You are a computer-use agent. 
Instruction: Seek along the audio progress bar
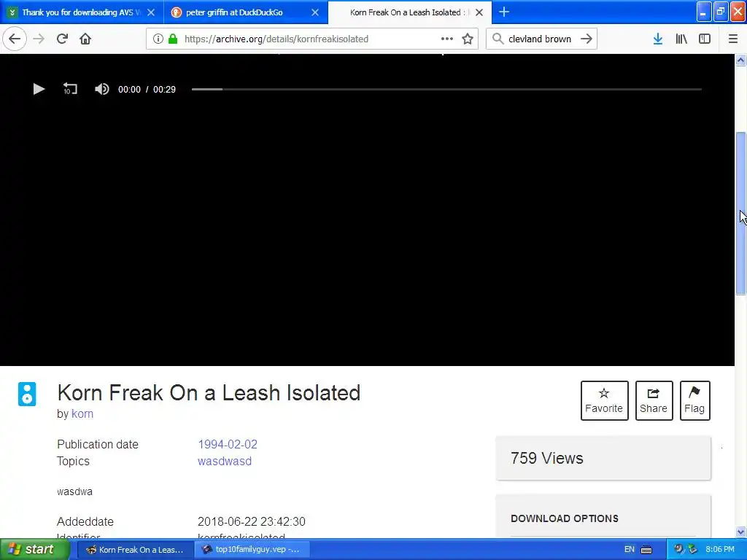(x=446, y=89)
